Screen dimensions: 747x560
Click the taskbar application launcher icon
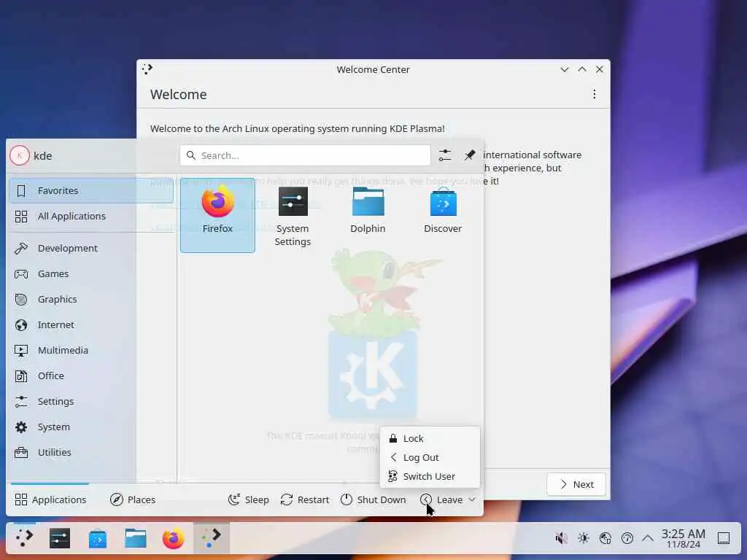pyautogui.click(x=24, y=538)
